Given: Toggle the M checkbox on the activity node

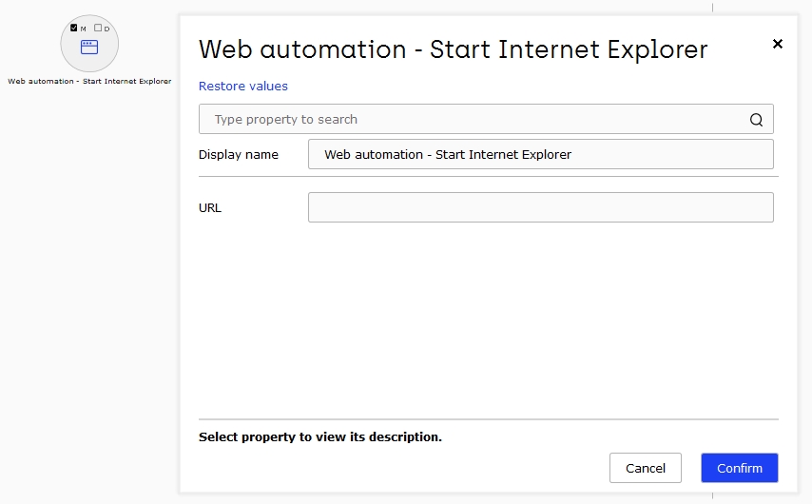Looking at the screenshot, I should tap(73, 28).
